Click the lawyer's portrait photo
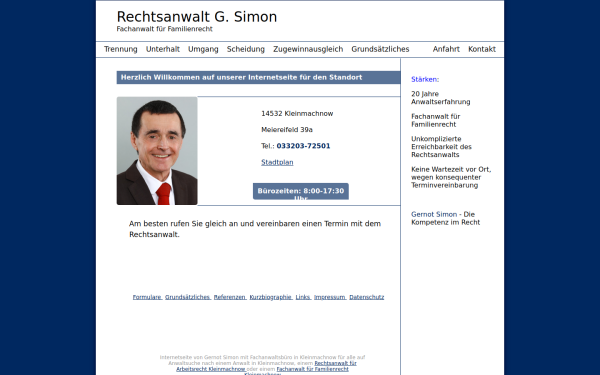600x375 pixels. coord(157,151)
